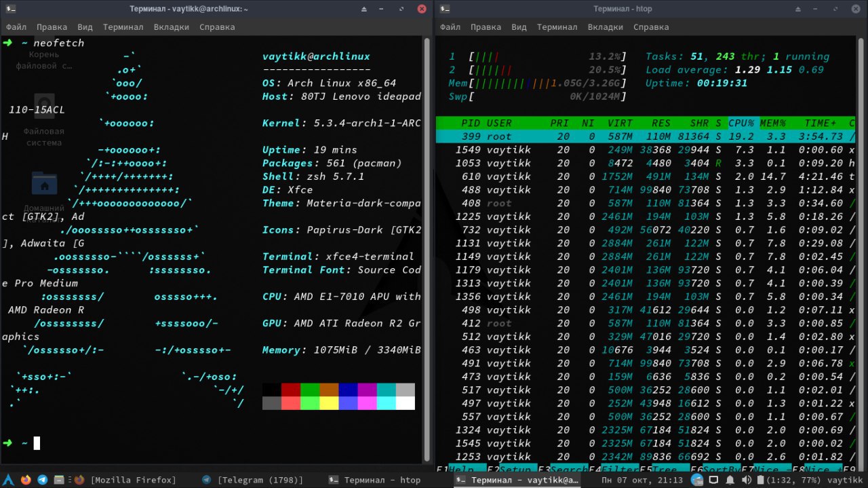Select htop process row with PID 1253

[646, 456]
